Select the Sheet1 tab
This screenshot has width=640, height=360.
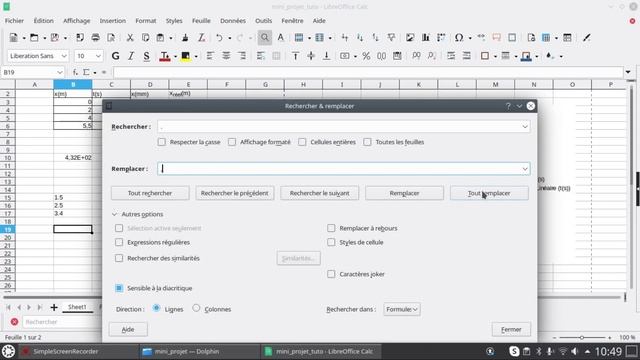pos(78,307)
